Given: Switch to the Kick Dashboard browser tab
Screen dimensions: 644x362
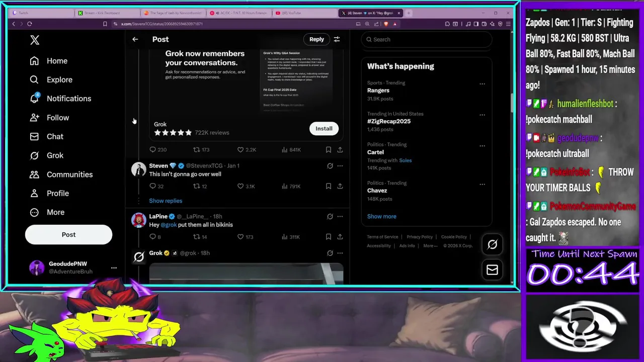Looking at the screenshot, I should pyautogui.click(x=107, y=13).
